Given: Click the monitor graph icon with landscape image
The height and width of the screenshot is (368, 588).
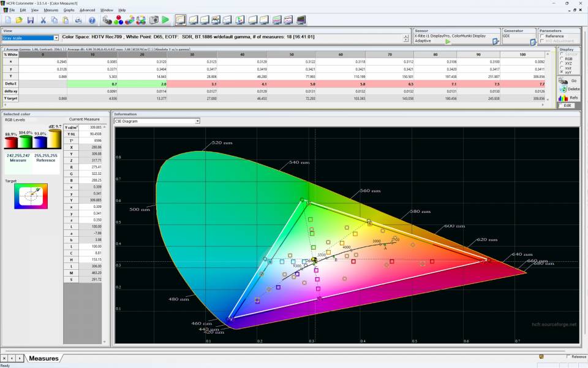Looking at the screenshot, I should coord(216,20).
